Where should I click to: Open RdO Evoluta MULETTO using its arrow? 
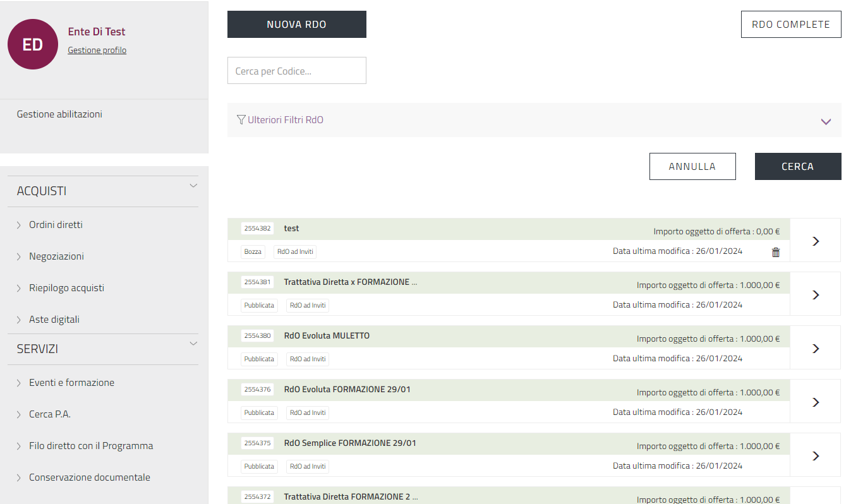[815, 348]
